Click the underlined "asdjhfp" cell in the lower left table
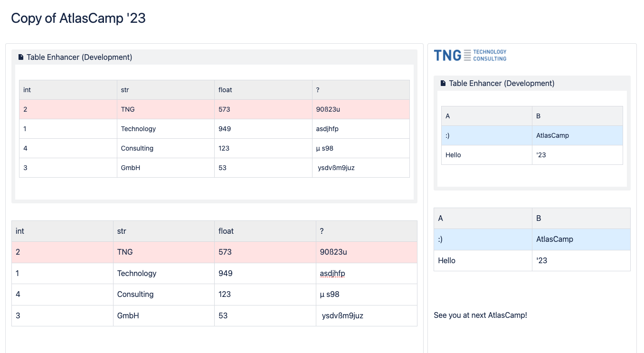The width and height of the screenshot is (644, 353). click(332, 274)
